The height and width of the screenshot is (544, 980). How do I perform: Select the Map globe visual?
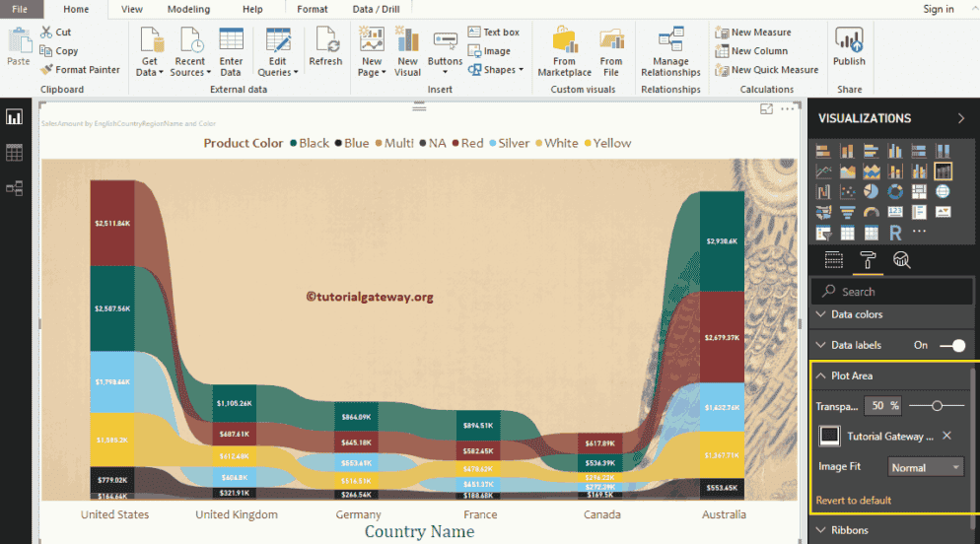point(943,192)
